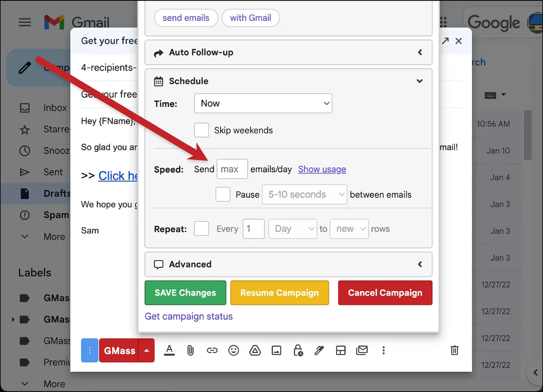Open the Time dropdown set to Now
Viewport: 543px width, 392px height.
pyautogui.click(x=263, y=103)
